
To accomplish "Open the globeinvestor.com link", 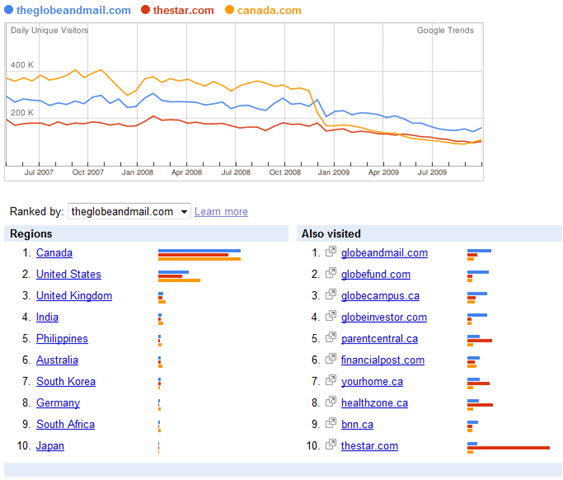I will (384, 317).
